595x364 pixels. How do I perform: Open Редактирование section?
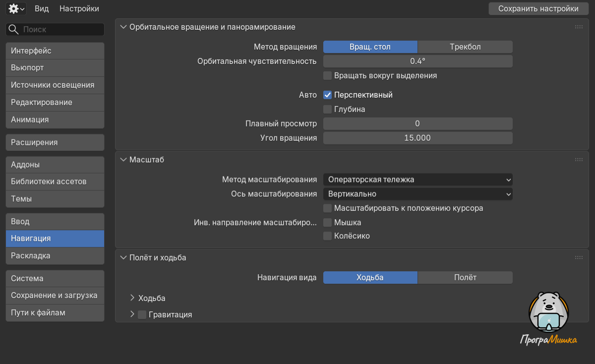(x=55, y=102)
